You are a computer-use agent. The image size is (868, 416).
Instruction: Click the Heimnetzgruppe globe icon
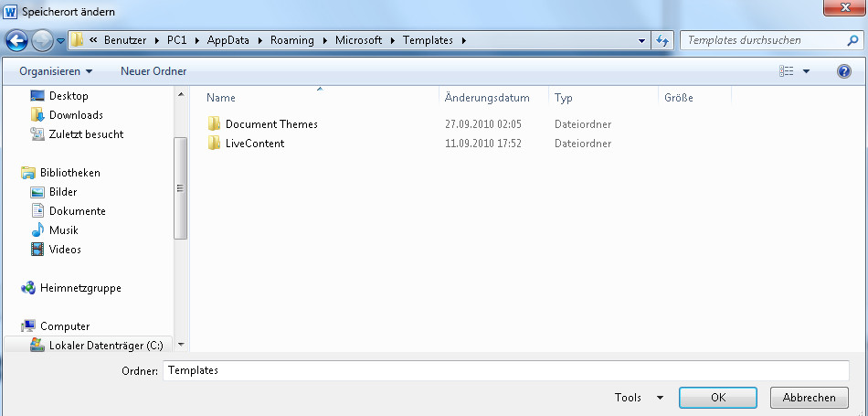[28, 288]
